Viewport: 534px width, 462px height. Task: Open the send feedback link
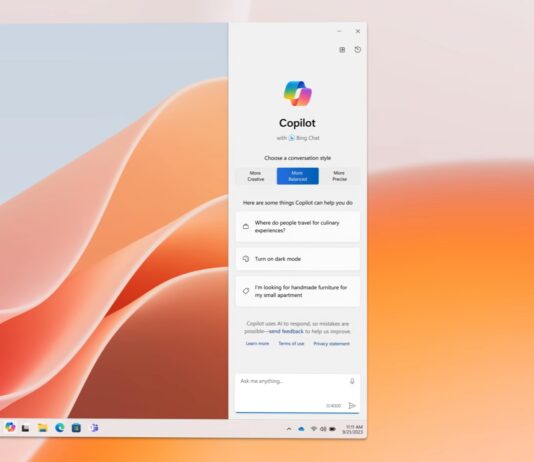click(286, 331)
